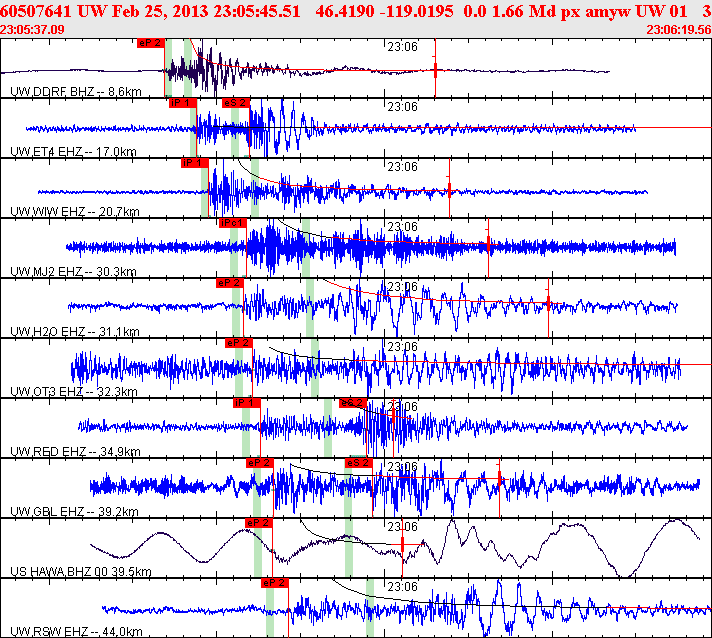The width and height of the screenshot is (712, 638).
Task: Click the US.HAWA.BHZ.00 39.5km station label
Action: click(x=81, y=571)
